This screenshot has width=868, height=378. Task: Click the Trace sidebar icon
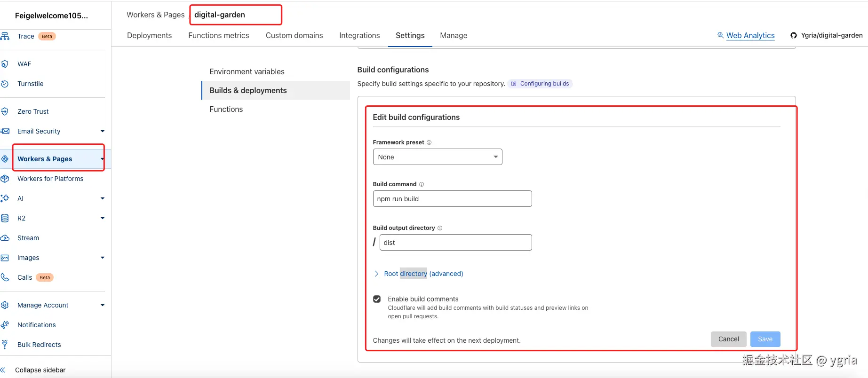click(5, 36)
